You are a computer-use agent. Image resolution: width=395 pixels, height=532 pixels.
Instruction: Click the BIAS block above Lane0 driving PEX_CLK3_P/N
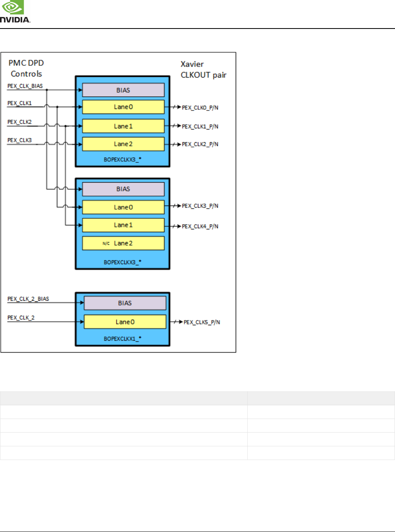click(x=123, y=189)
